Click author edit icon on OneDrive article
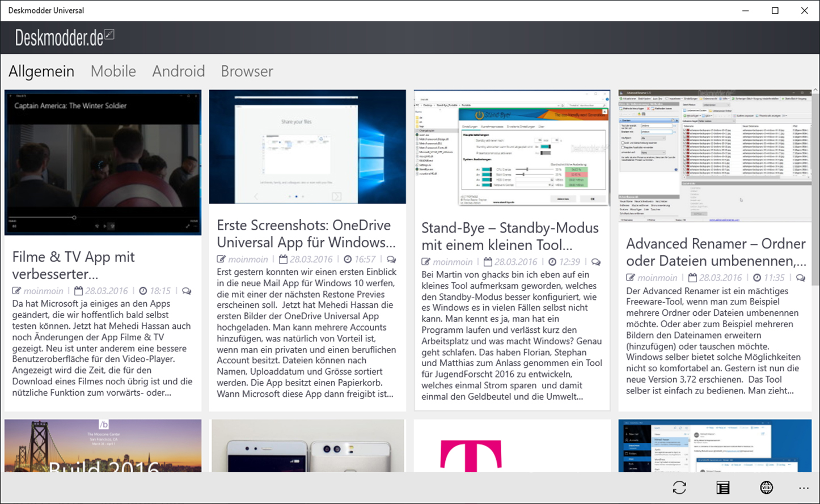Viewport: 820px width, 504px height. 221,259
